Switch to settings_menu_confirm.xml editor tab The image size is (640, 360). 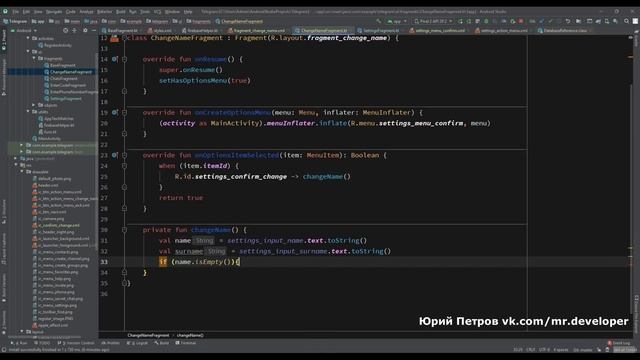click(x=440, y=31)
